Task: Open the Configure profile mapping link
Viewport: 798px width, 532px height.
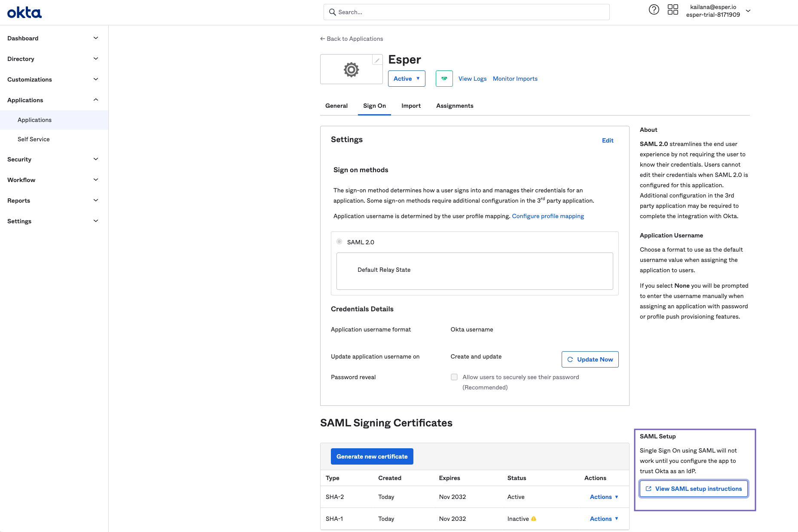Action: click(548, 216)
